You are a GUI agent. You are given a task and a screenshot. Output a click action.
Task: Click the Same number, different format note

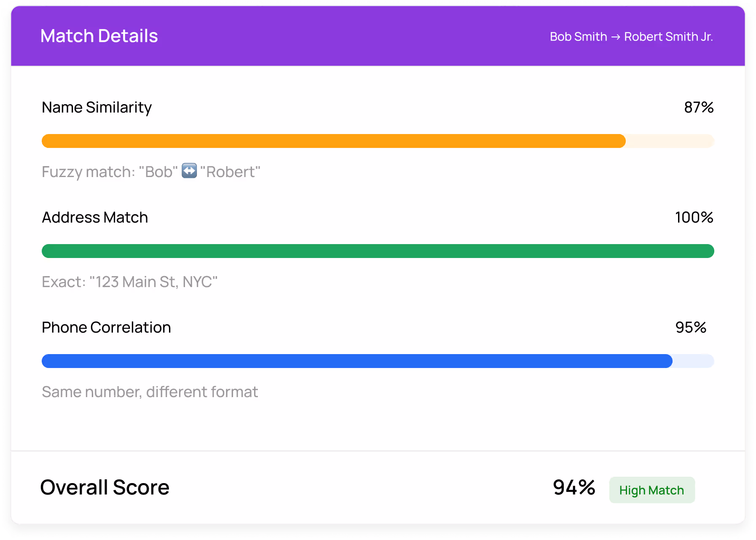(x=150, y=392)
